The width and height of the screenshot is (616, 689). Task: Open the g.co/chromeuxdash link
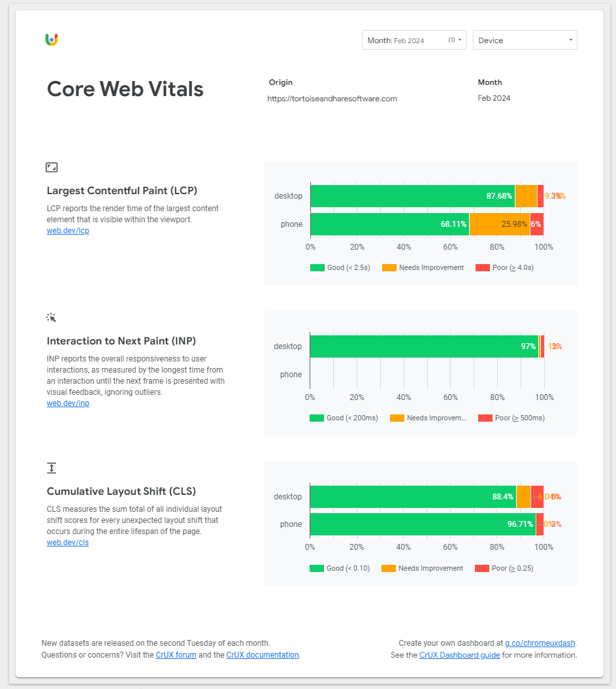point(540,643)
